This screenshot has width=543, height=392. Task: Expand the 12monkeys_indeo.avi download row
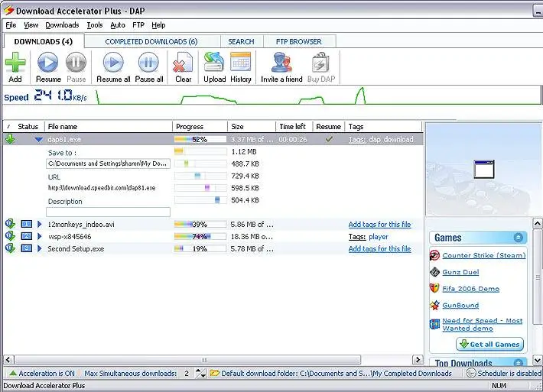coord(40,225)
